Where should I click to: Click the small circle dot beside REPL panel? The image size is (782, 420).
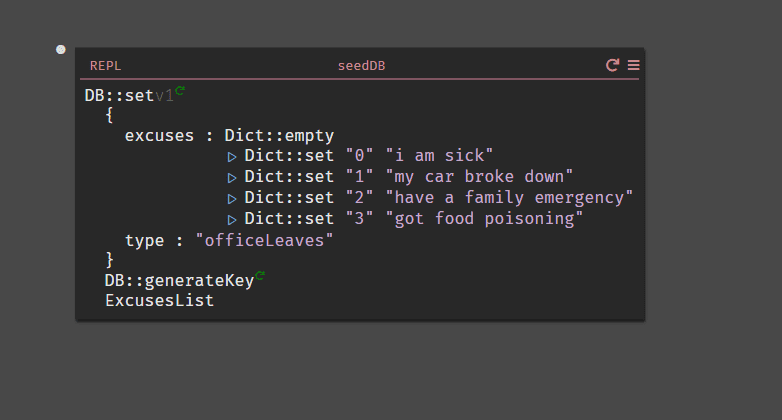61,49
